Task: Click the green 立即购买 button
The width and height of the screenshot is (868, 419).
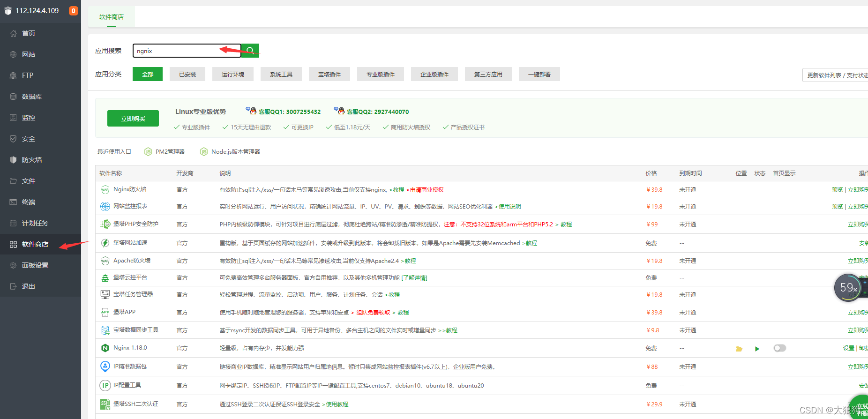Action: 133,119
